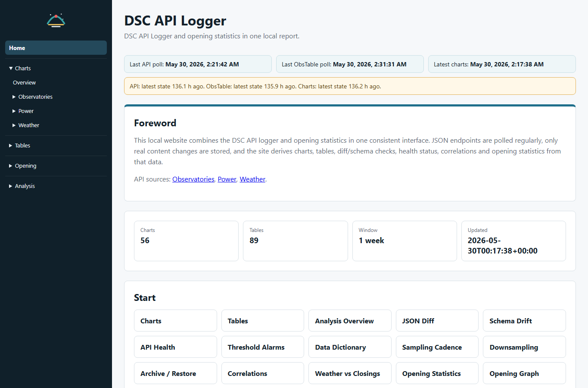Open the Overview item under Charts
Viewport: 588px width, 388px height.
(x=24, y=83)
